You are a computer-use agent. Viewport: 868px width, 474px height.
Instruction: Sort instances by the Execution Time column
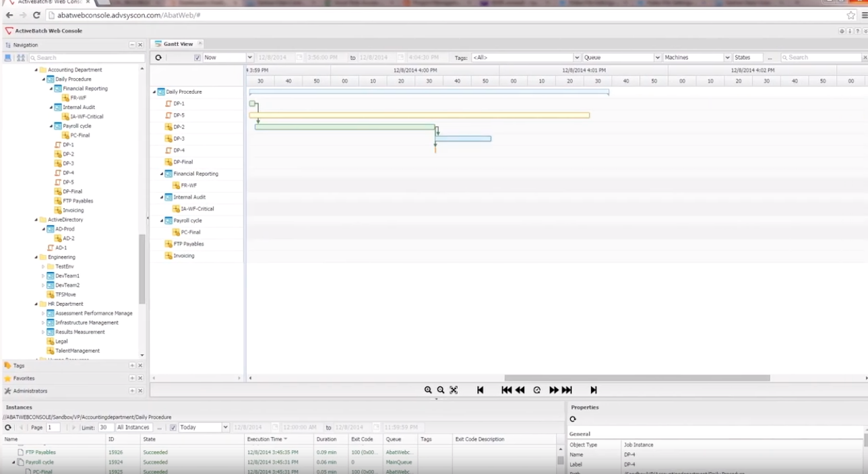[267, 439]
